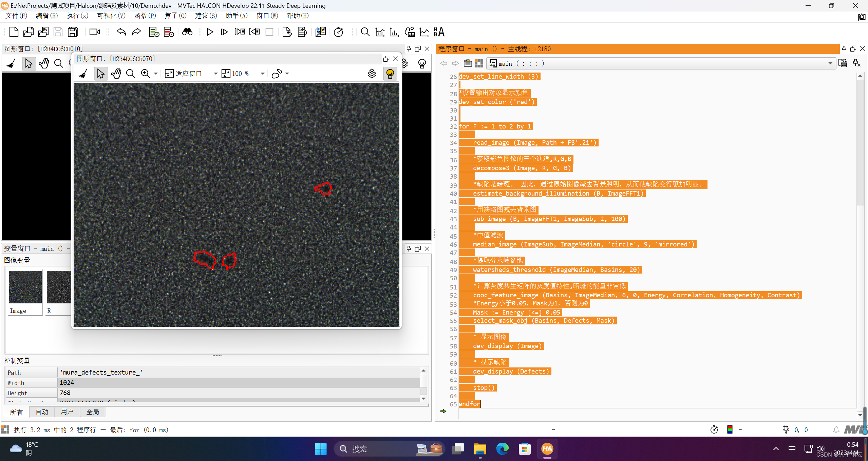Open the 算子(O) menu
Viewport: 868px width, 461px height.
click(x=175, y=16)
